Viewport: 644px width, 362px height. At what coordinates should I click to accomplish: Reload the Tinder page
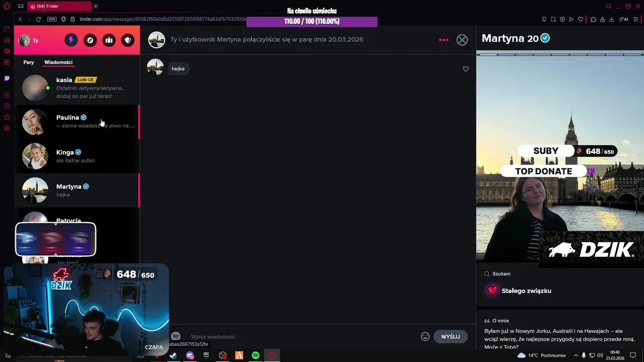coord(38,19)
